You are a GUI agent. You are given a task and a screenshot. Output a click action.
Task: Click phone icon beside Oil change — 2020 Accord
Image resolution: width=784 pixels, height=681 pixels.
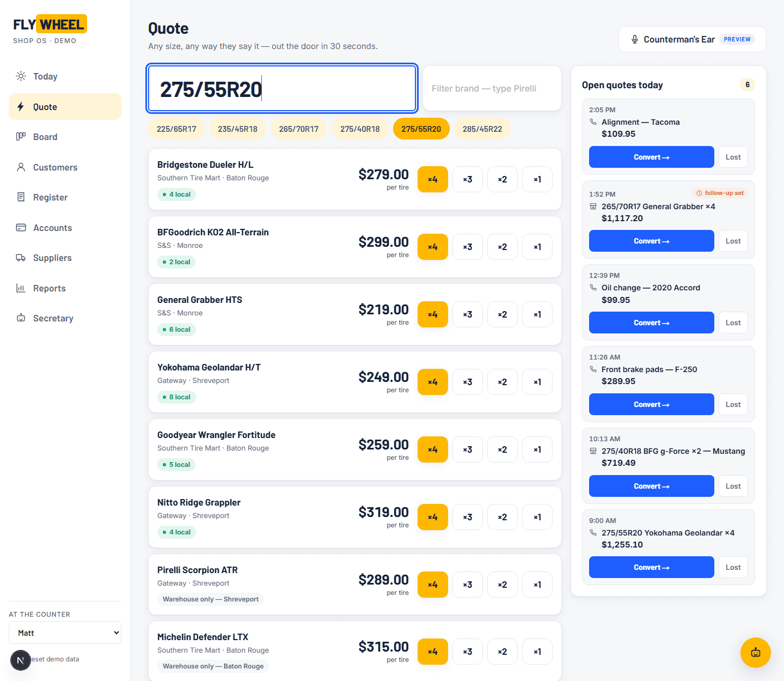point(593,288)
